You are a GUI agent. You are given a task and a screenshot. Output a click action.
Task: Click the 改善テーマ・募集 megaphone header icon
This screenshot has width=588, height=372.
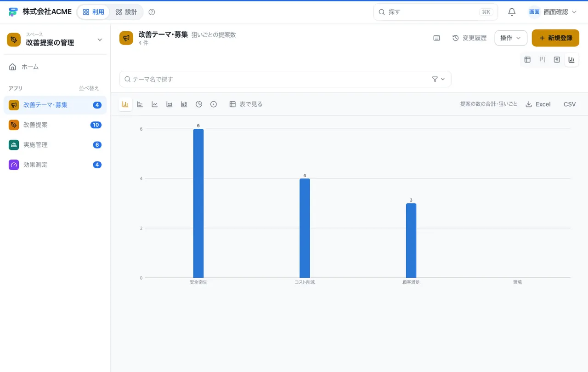[x=126, y=38]
